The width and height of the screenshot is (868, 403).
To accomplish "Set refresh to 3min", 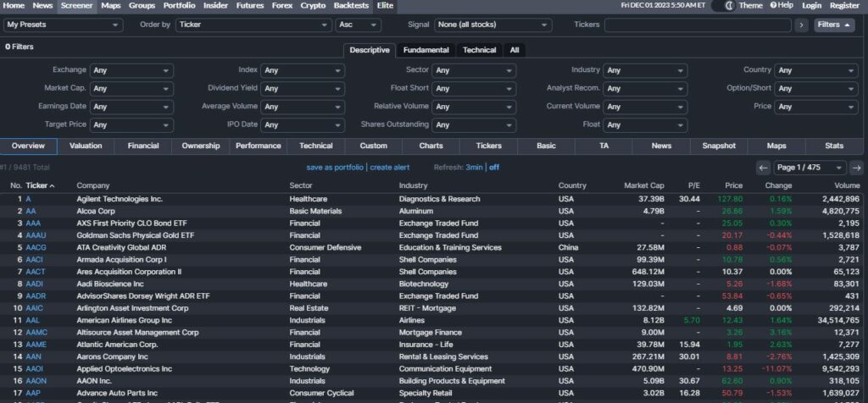I will click(x=474, y=168).
